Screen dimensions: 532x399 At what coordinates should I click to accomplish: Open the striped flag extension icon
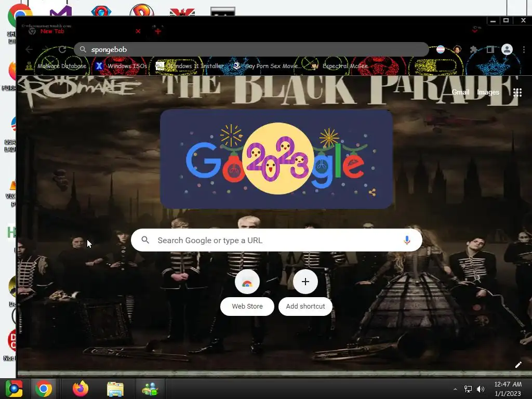point(441,49)
